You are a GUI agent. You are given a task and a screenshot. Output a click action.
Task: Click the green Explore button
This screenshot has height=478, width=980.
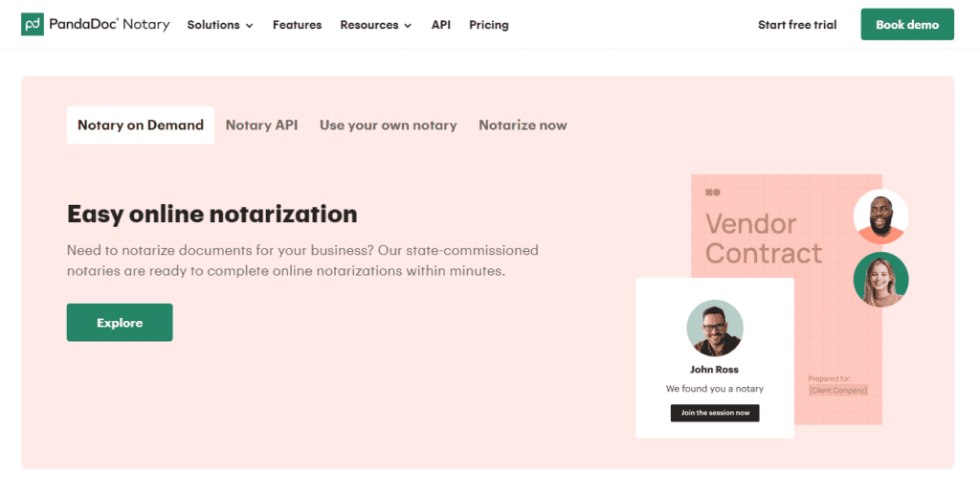120,323
